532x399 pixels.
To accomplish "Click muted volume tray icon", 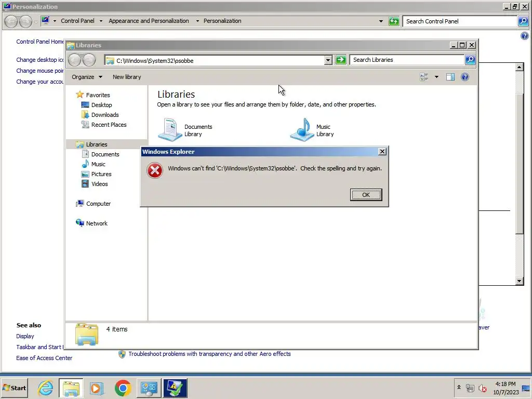I will (x=482, y=388).
